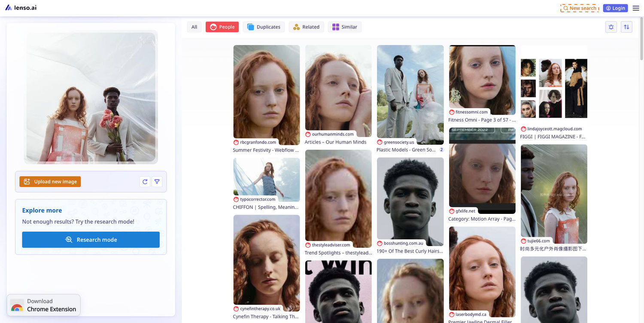Click the New search button
This screenshot has height=323, width=644.
[579, 8]
